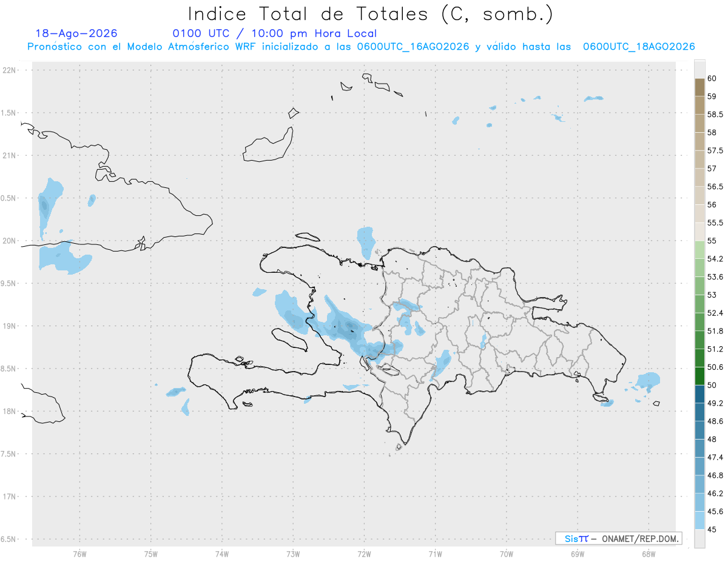Click the colorbar label '51.2'
The height and width of the screenshot is (562, 728).
tap(715, 349)
